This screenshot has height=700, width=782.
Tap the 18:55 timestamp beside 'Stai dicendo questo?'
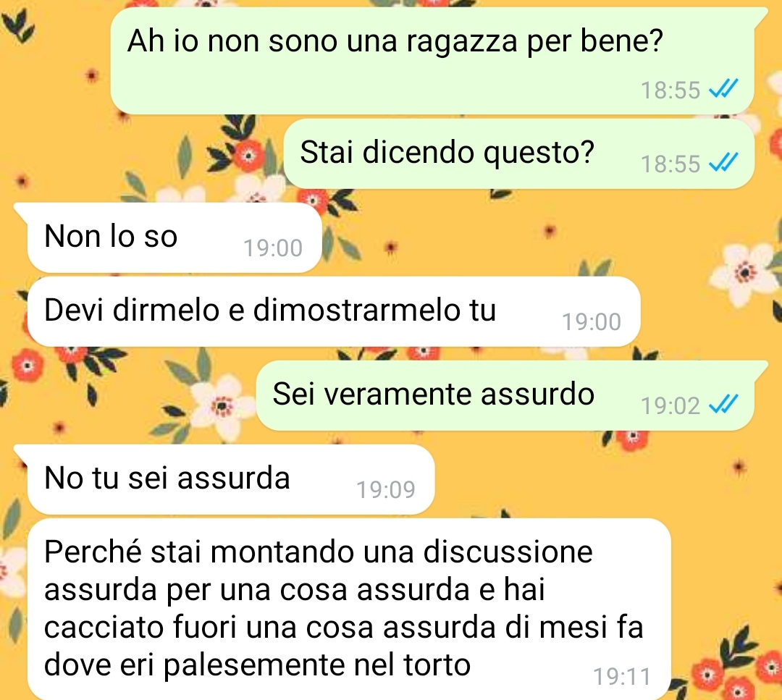(670, 164)
